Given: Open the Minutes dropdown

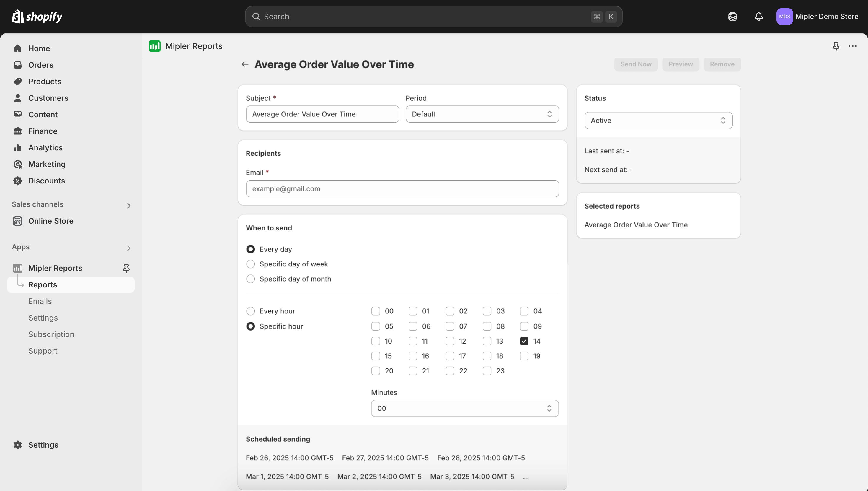Looking at the screenshot, I should [464, 408].
